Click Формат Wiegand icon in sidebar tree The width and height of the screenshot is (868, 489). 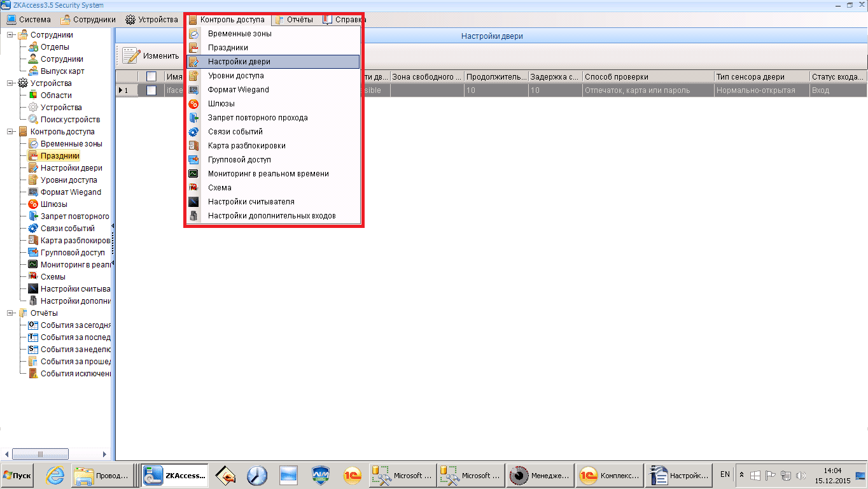click(33, 192)
